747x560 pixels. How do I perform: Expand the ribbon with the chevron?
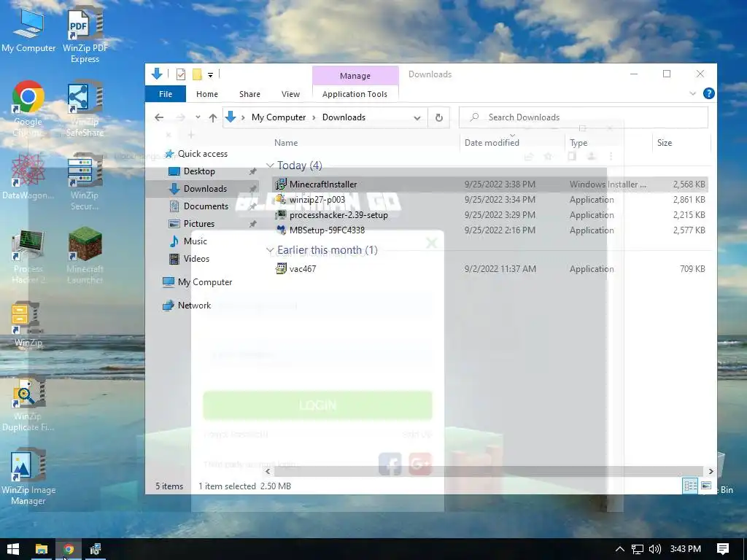point(693,93)
